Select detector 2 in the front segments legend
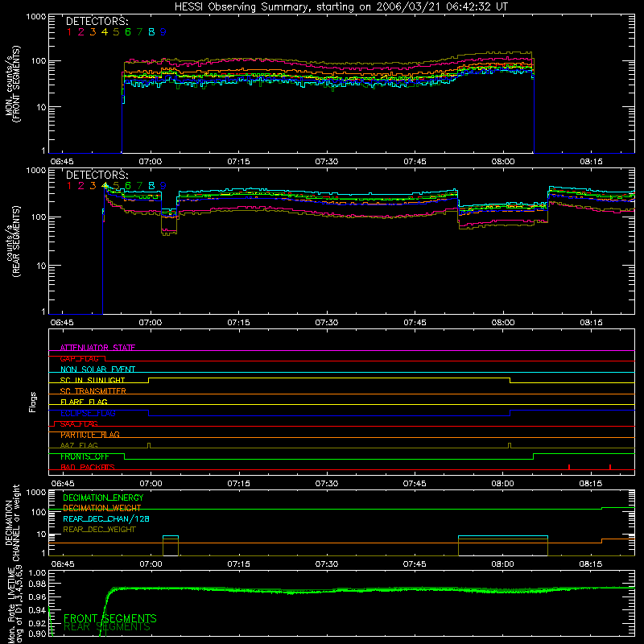644x644 pixels. coord(81,32)
